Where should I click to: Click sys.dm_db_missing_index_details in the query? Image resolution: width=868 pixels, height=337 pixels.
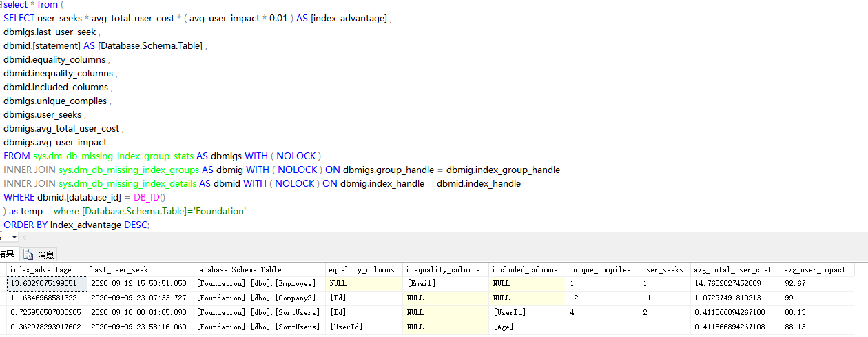tap(128, 183)
